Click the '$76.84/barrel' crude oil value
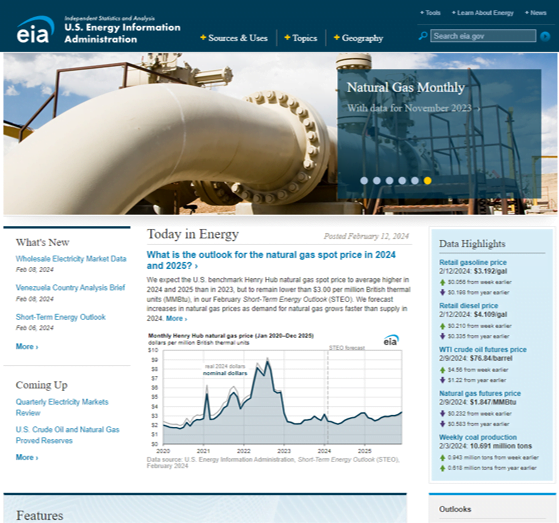Image resolution: width=559 pixels, height=523 pixels. point(491,358)
